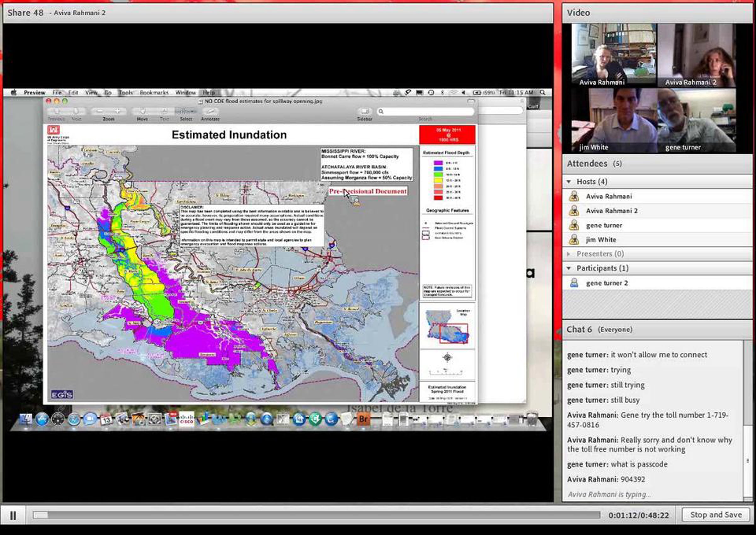The width and height of the screenshot is (756, 535).
Task: Open the Bookmarks menu
Action: [154, 93]
